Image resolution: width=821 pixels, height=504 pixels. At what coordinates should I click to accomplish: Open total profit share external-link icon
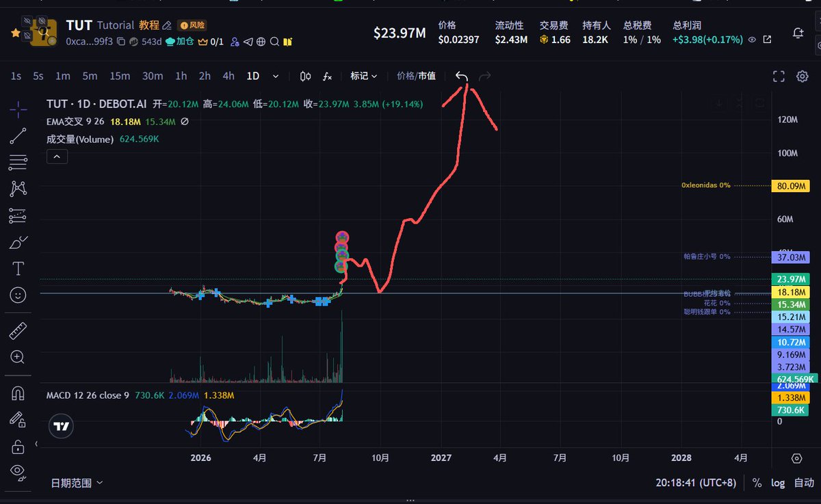(767, 40)
